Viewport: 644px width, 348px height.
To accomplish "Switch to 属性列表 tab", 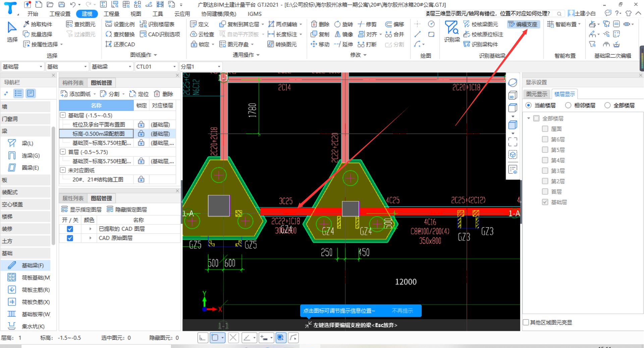I will coord(73,198).
